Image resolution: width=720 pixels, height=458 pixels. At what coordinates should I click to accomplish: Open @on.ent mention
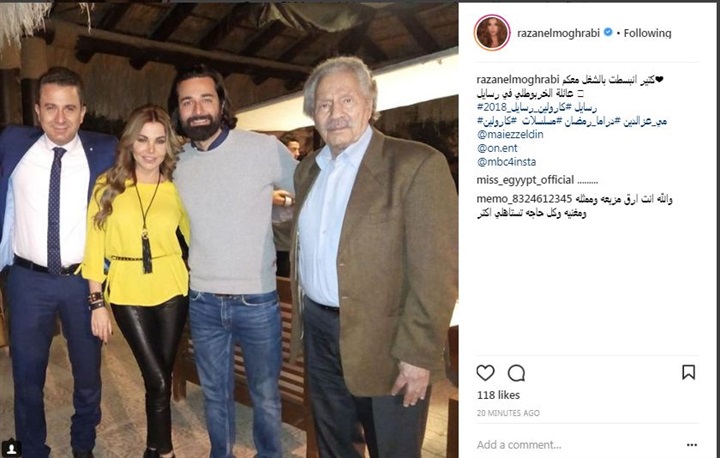pos(497,148)
